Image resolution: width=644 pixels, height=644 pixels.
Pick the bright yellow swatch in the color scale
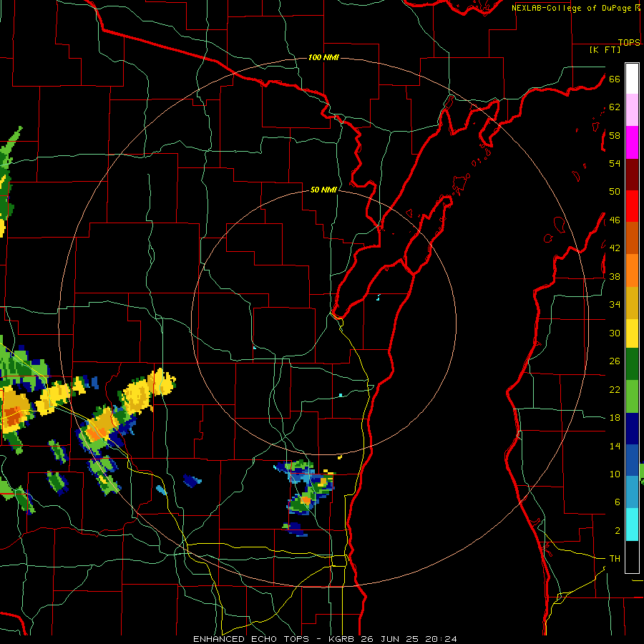[x=632, y=333]
